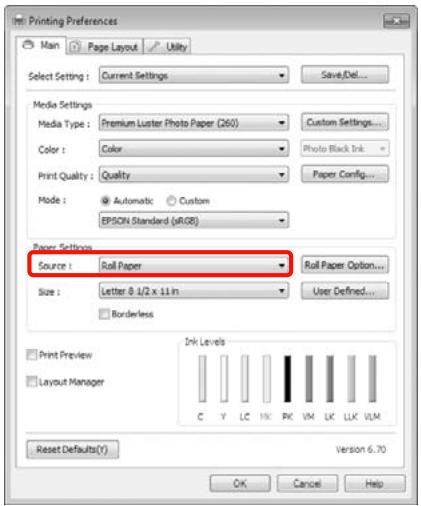Click the Version 6.70 text

361,449
